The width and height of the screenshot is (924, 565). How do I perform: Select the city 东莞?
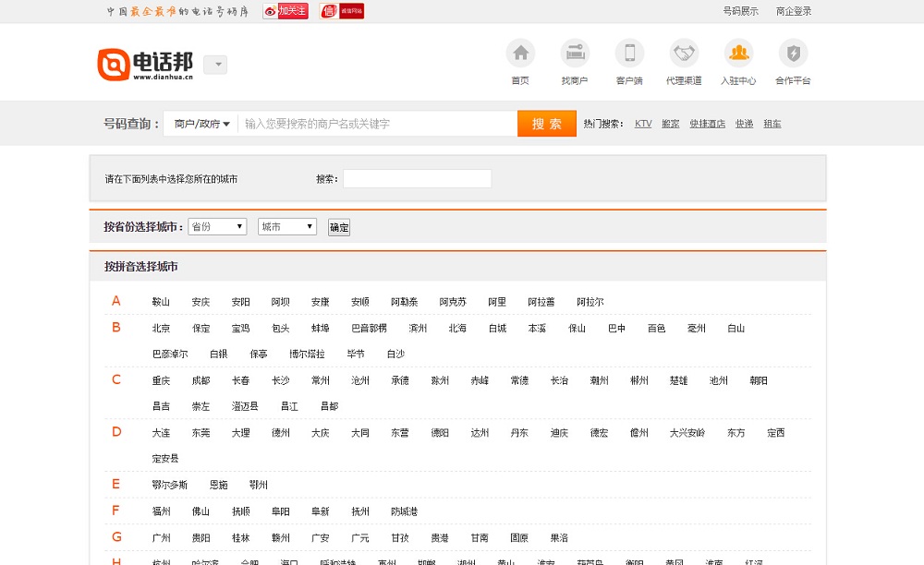tap(201, 433)
